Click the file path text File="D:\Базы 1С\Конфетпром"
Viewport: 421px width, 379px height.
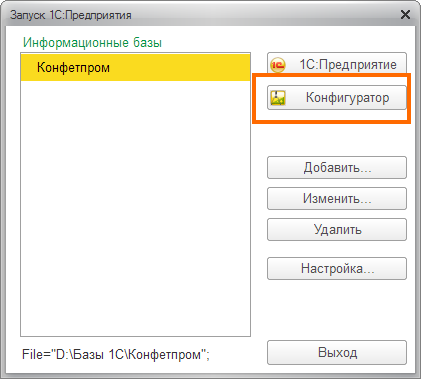tap(116, 354)
